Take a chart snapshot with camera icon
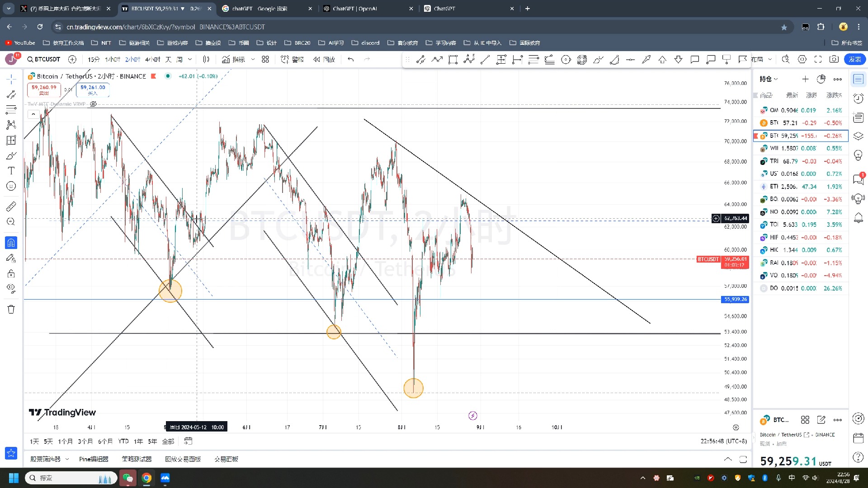The image size is (868, 488). [834, 59]
